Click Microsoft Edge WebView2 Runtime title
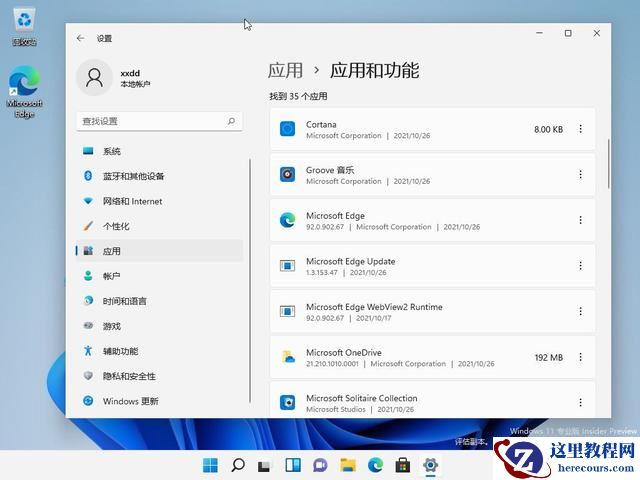This screenshot has height=480, width=640. point(374,307)
